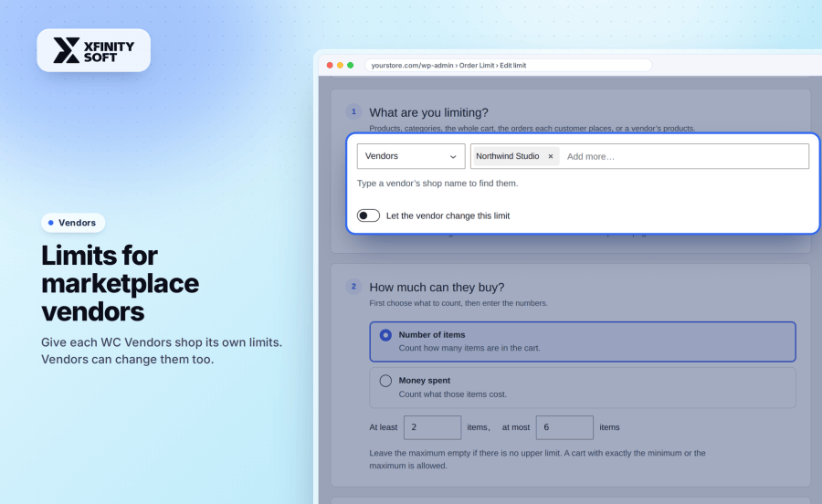Viewport: 822px width, 504px height.
Task: Click the step 1 number badge
Action: 353,111
